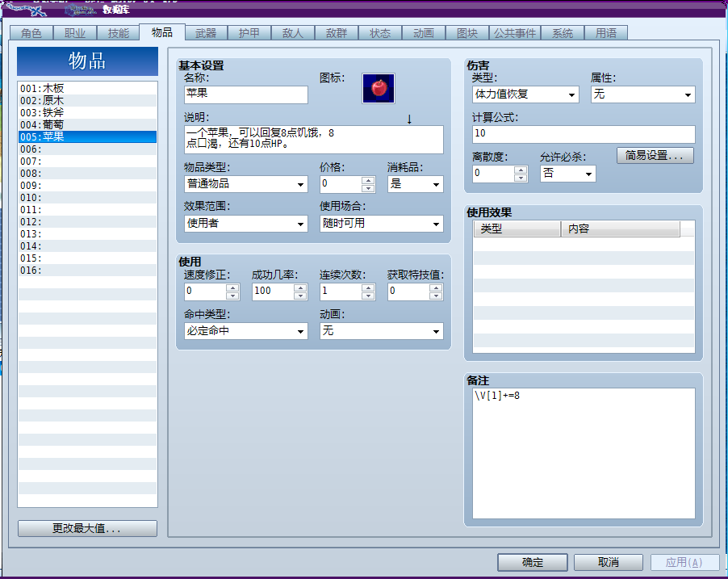This screenshot has width=728, height=579.
Task: Open the 消耗品 dropdown
Action: [415, 184]
